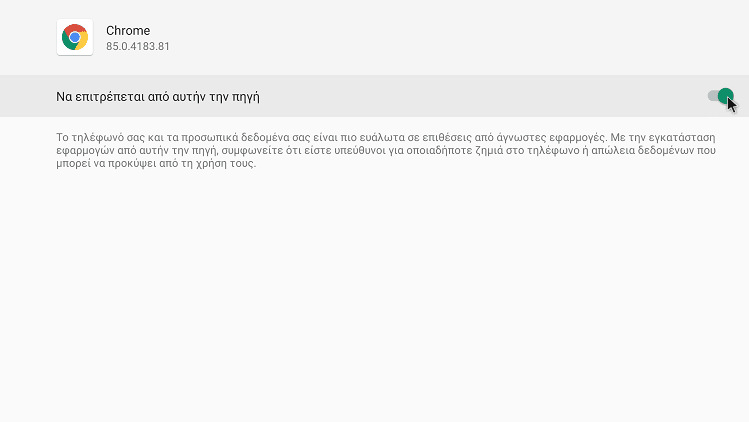Image resolution: width=749 pixels, height=422 pixels.
Task: Click the word 'πηγή' in the setting label
Action: coord(246,97)
